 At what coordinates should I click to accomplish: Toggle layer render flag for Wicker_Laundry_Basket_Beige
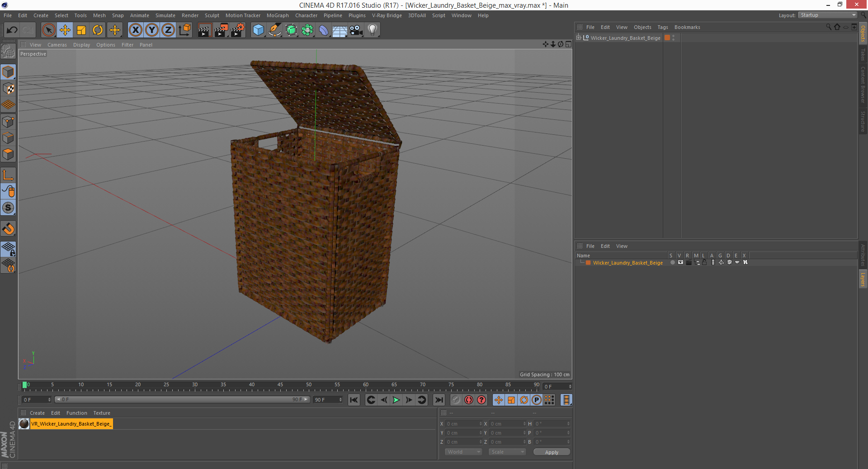click(x=689, y=262)
